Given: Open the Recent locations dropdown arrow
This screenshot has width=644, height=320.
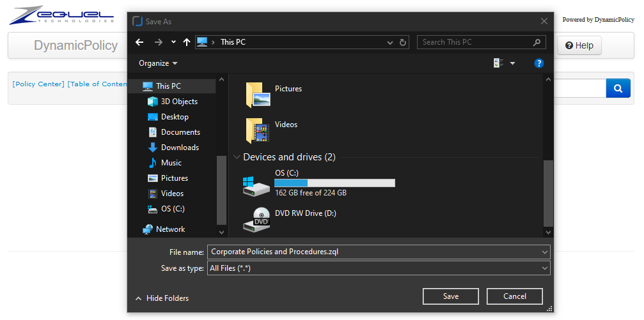Looking at the screenshot, I should (x=173, y=42).
